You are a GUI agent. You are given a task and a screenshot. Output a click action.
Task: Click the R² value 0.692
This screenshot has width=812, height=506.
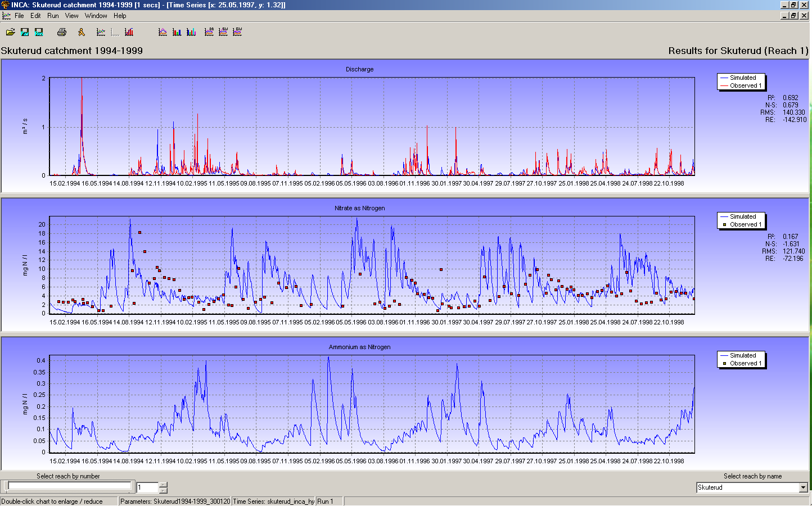coord(790,98)
